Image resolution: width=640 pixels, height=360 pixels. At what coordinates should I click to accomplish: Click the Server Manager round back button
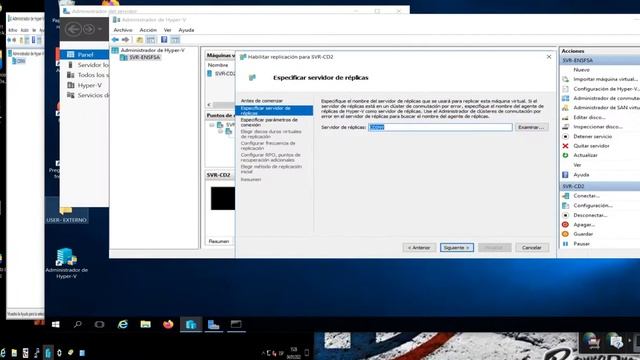click(73, 29)
